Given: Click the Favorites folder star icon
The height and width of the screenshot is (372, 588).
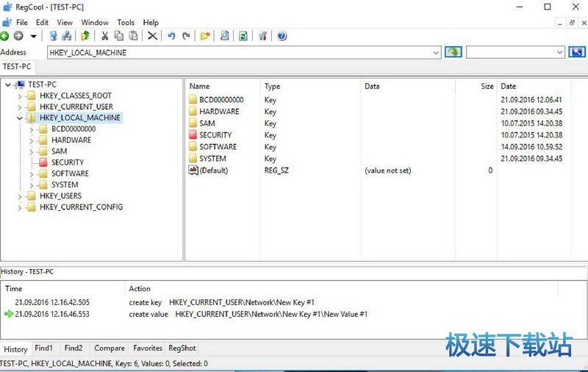Looking at the screenshot, I should 205,36.
